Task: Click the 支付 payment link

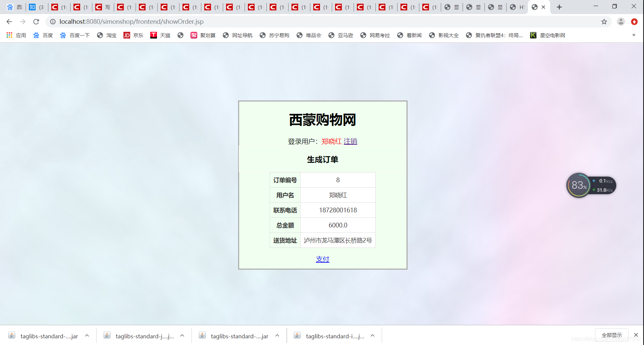Action: pos(323,259)
